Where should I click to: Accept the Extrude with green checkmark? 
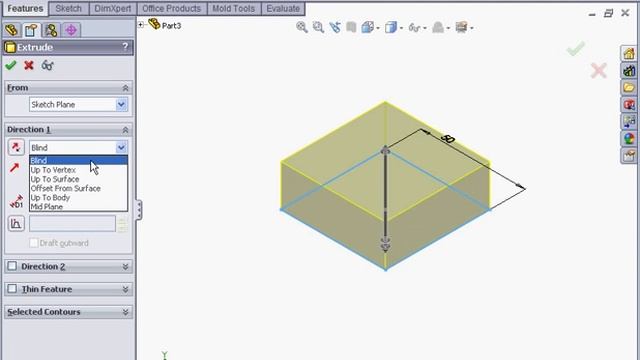pyautogui.click(x=11, y=65)
